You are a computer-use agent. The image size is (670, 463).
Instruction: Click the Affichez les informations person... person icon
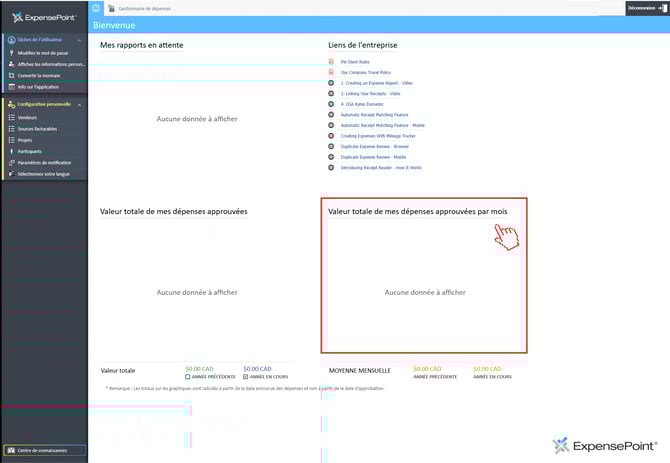tap(12, 64)
